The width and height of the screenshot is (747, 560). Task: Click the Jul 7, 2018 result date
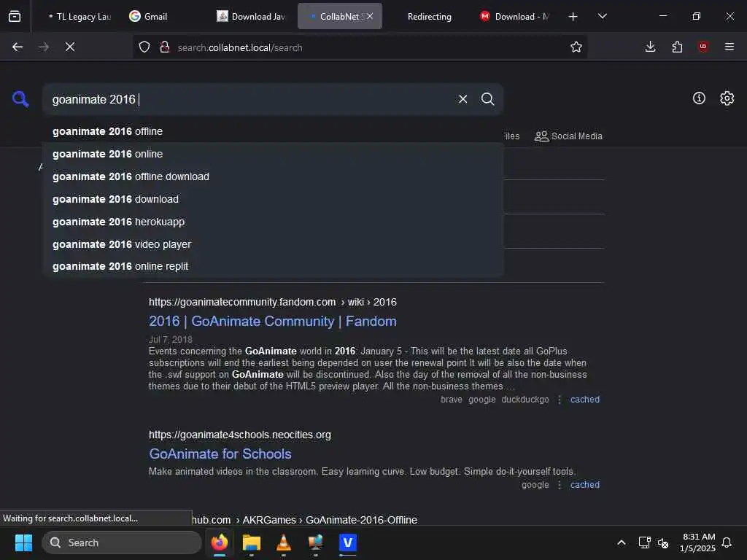pyautogui.click(x=171, y=340)
